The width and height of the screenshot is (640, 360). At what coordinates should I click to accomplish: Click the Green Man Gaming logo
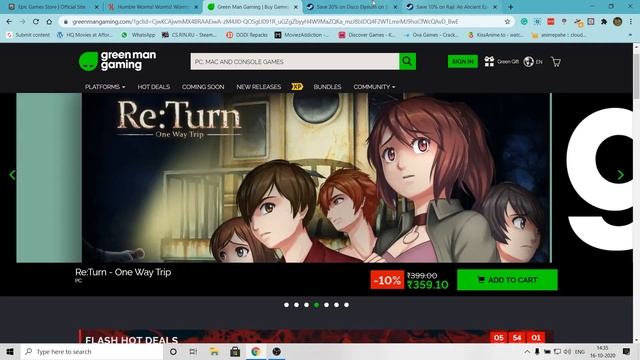(117, 61)
